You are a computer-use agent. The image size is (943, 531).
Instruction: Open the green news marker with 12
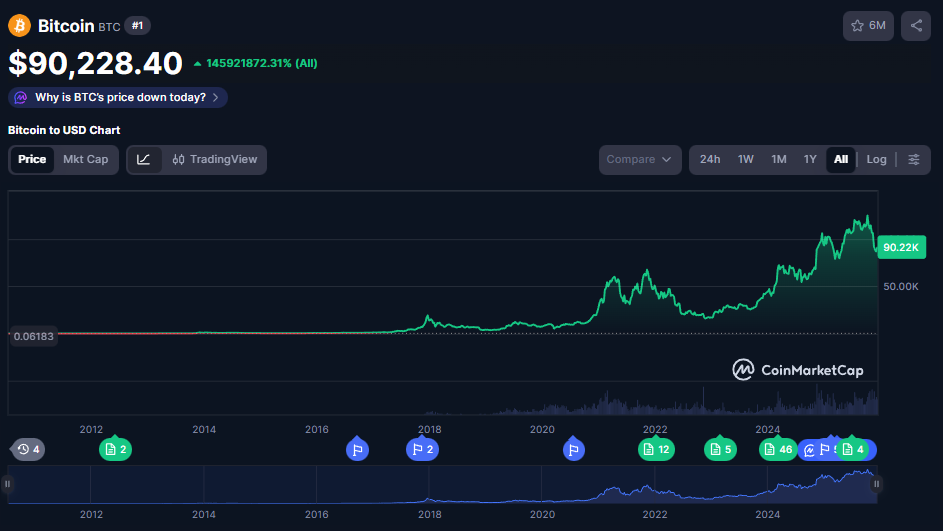click(x=656, y=449)
